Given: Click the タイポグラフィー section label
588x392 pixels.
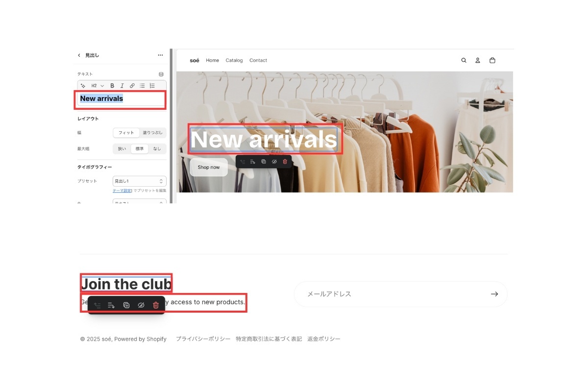Looking at the screenshot, I should coord(95,167).
